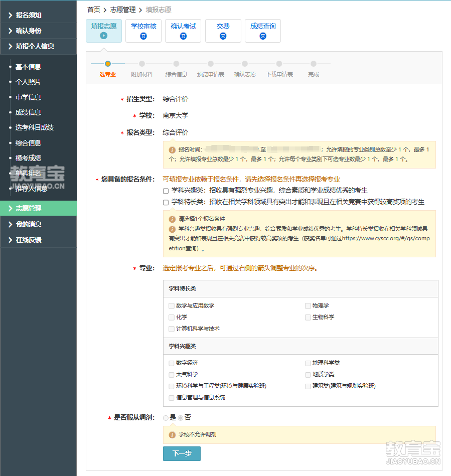451x476 pixels.
Task: Click the 综合信息 step circle in progress bar
Action: pos(176,64)
